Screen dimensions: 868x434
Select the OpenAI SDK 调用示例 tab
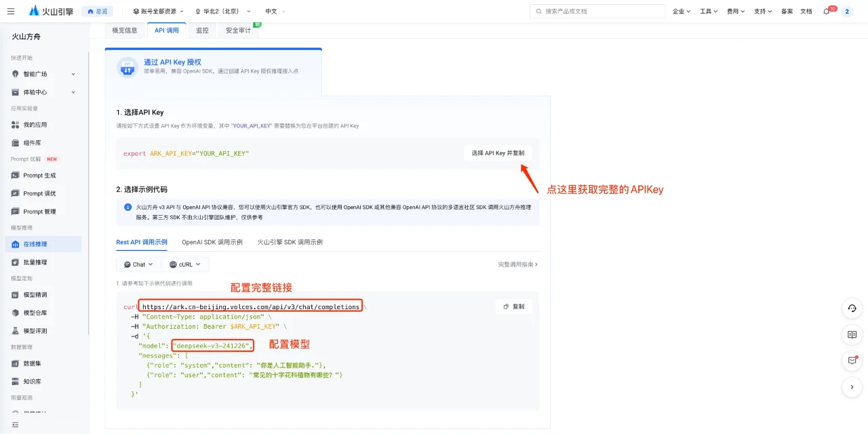(x=212, y=242)
